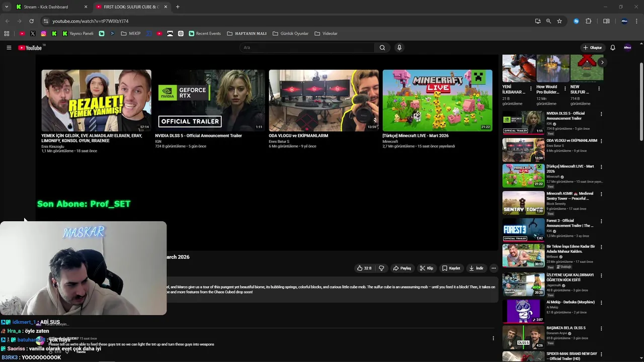This screenshot has height=362, width=644.
Task: Open the video more actions ellipsis
Action: pos(494,268)
